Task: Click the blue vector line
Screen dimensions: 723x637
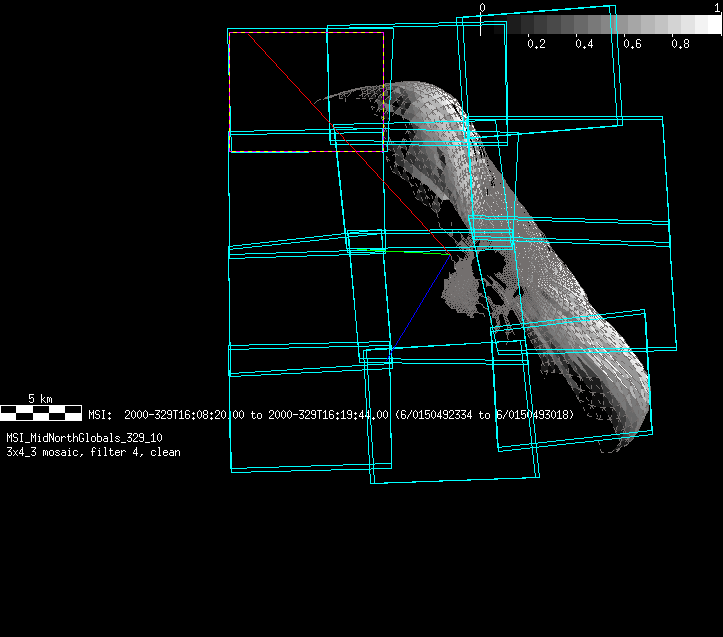Action: point(420,302)
